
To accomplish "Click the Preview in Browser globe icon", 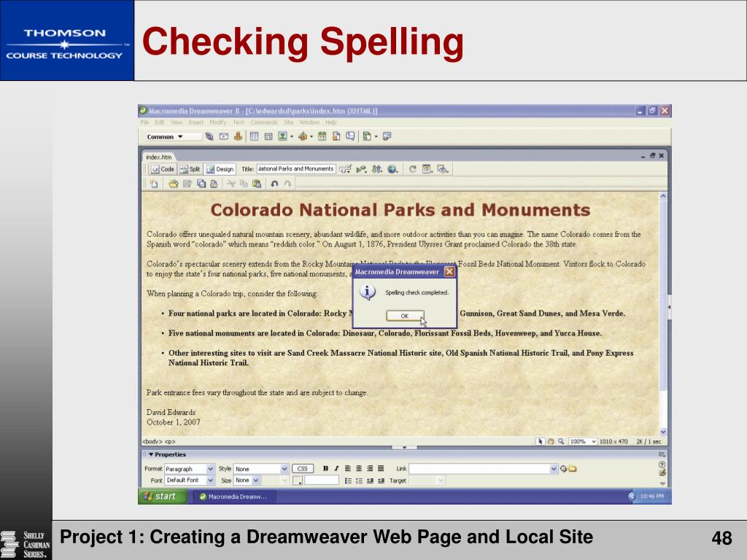I will 392,169.
